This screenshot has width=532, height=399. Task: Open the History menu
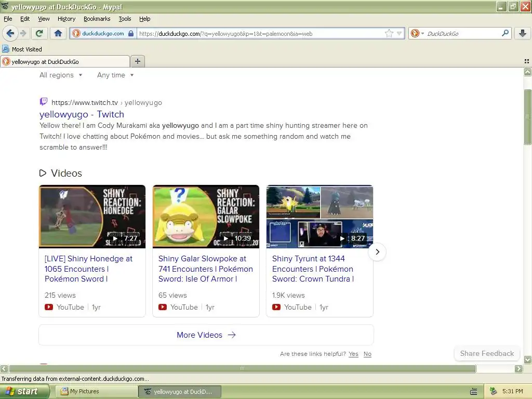(66, 19)
